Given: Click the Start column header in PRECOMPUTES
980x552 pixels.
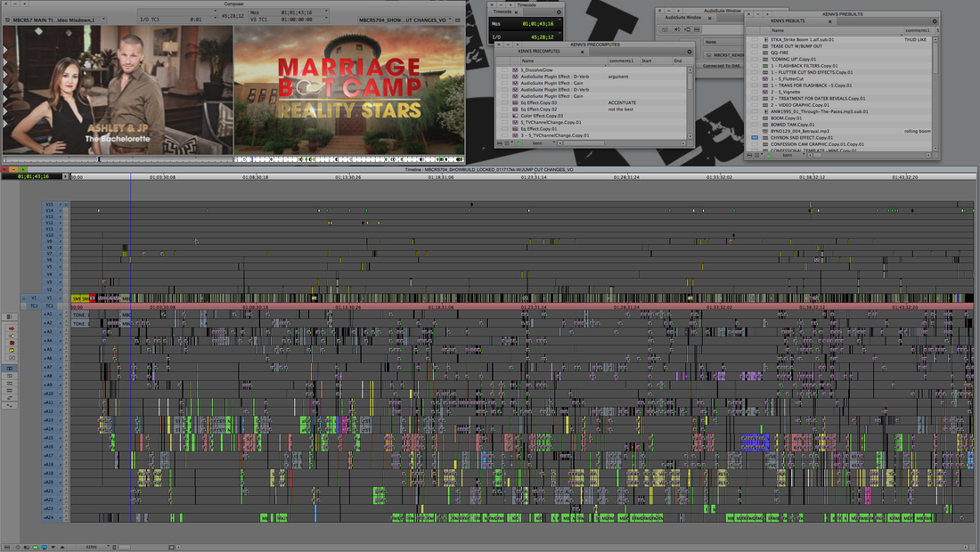Looking at the screenshot, I should pos(655,61).
